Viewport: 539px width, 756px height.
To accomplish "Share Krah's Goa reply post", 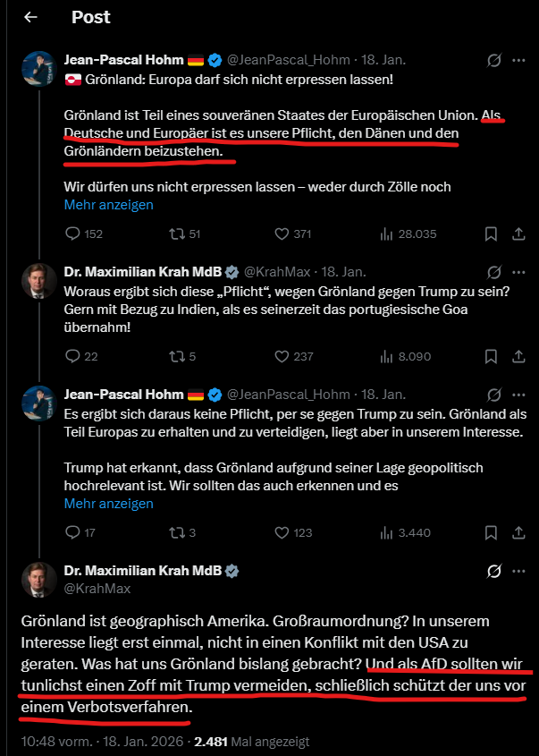I will point(518,356).
